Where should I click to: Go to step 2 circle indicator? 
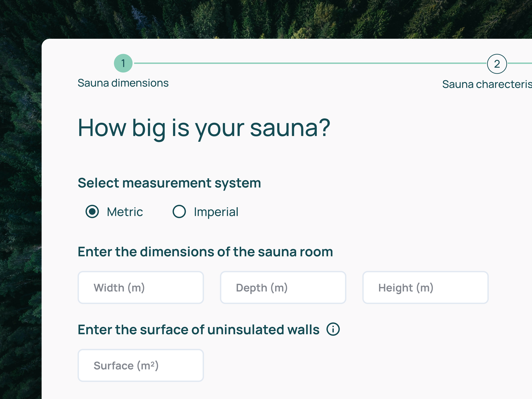click(497, 64)
